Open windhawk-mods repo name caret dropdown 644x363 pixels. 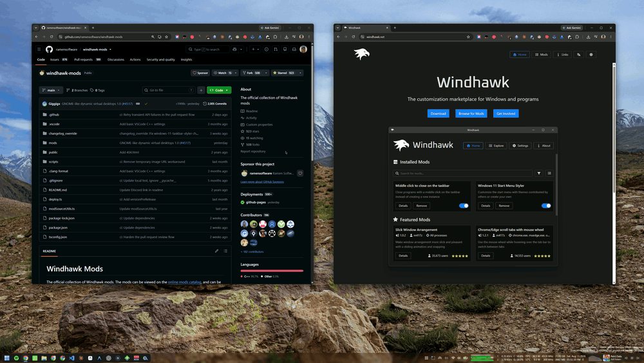tap(110, 50)
